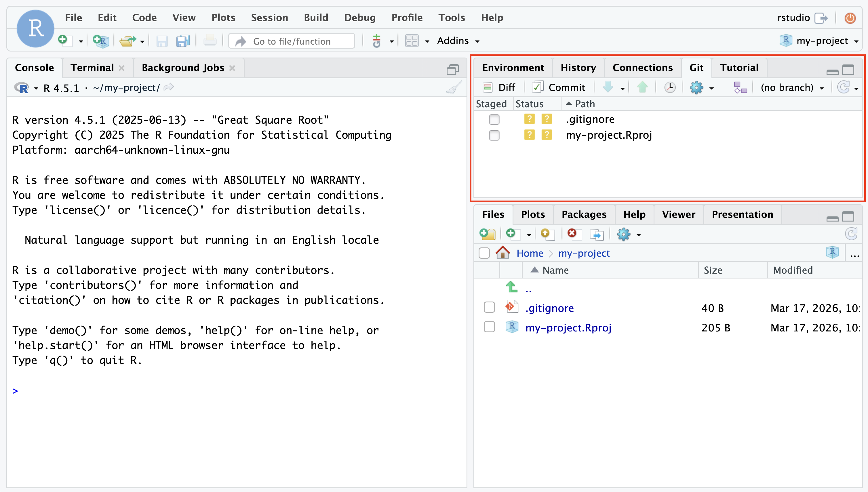Stage my-project.Rproj in Git pane
The image size is (868, 492).
pyautogui.click(x=494, y=135)
